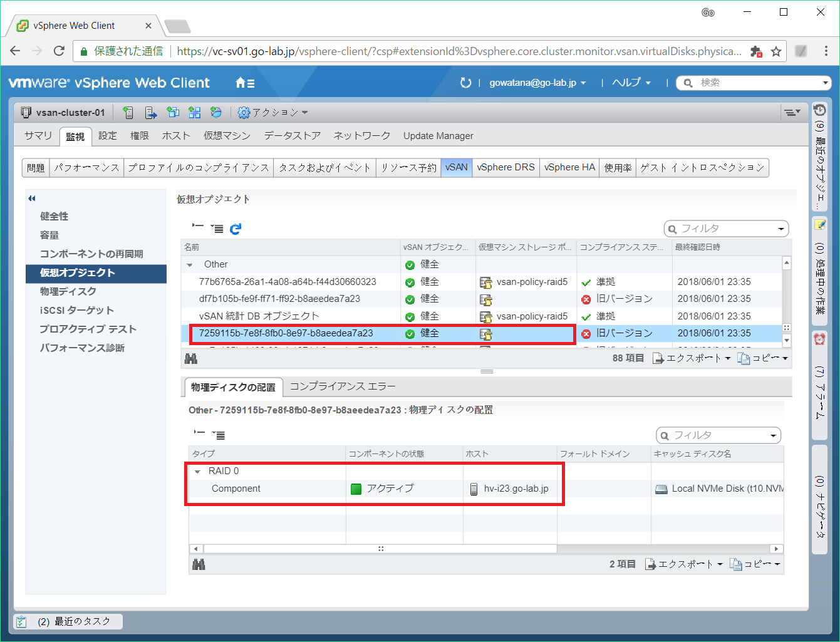Open the Update Manager tab
The height and width of the screenshot is (642, 840).
(x=438, y=136)
